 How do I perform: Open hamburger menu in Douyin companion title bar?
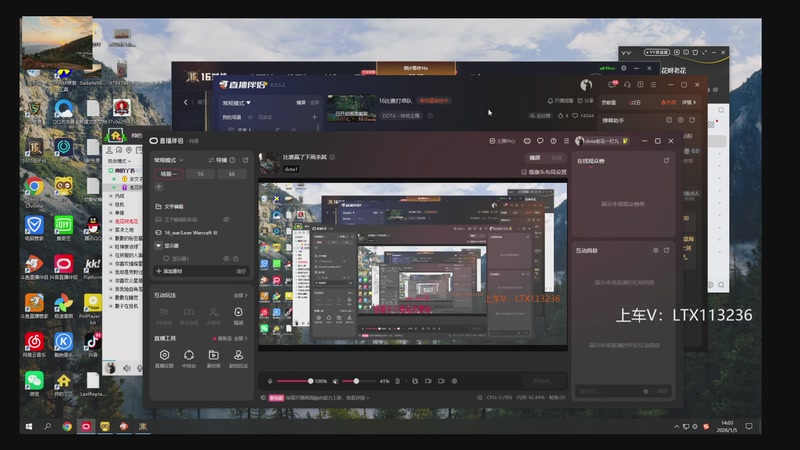[566, 141]
